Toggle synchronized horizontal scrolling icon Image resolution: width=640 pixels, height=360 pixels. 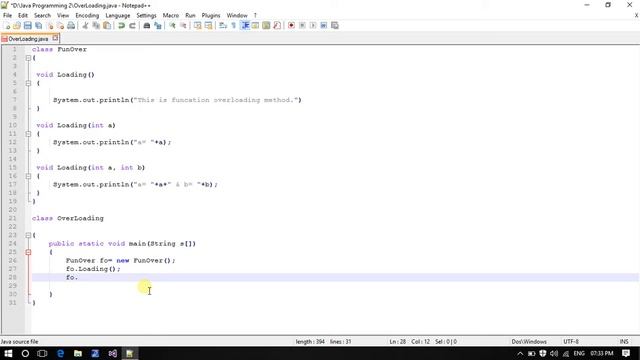[x=208, y=25]
